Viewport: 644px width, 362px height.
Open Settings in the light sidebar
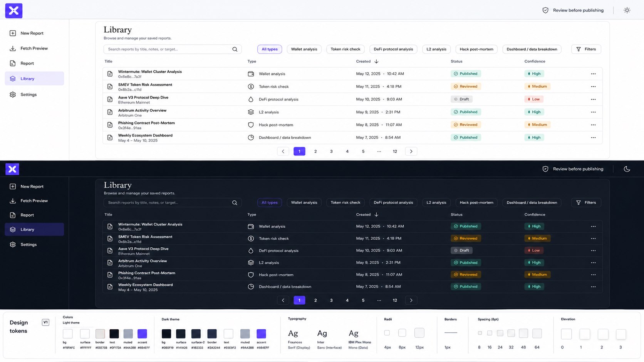34,95
